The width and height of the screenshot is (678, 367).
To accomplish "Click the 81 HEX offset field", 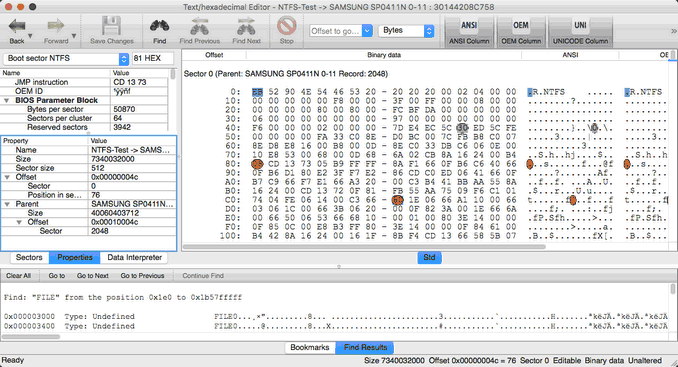I will (x=153, y=58).
